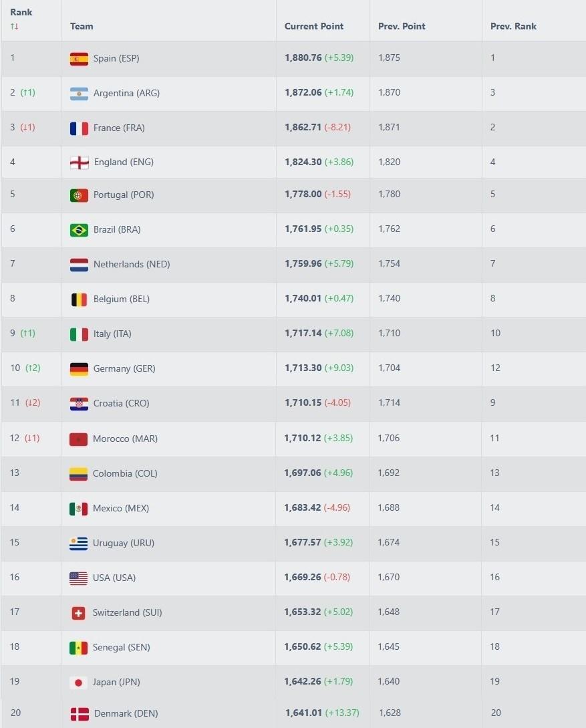Click the Germany flag icon

[79, 369]
